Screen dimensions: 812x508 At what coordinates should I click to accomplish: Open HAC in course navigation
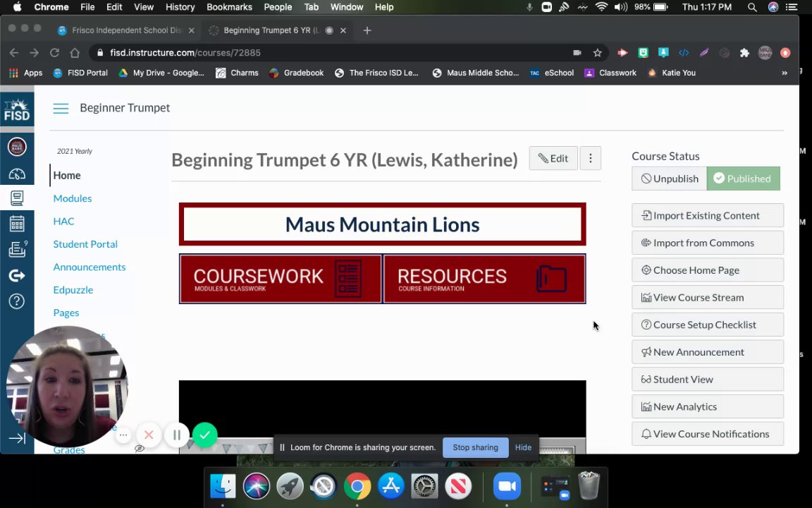click(x=63, y=222)
